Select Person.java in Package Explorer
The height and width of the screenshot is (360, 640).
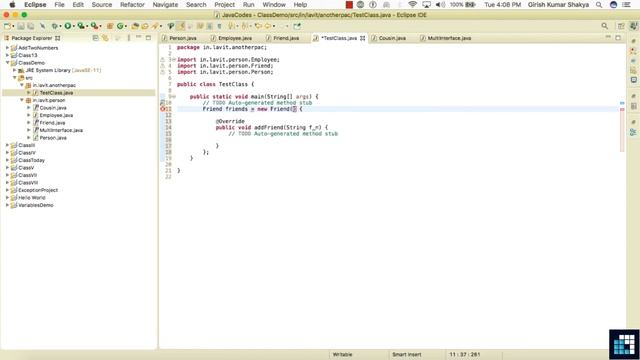[x=53, y=138]
